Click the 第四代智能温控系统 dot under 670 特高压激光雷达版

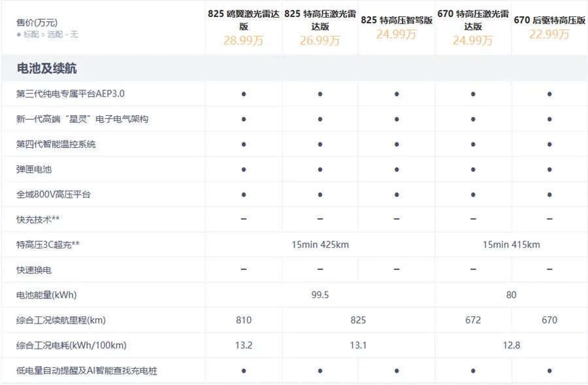point(473,144)
